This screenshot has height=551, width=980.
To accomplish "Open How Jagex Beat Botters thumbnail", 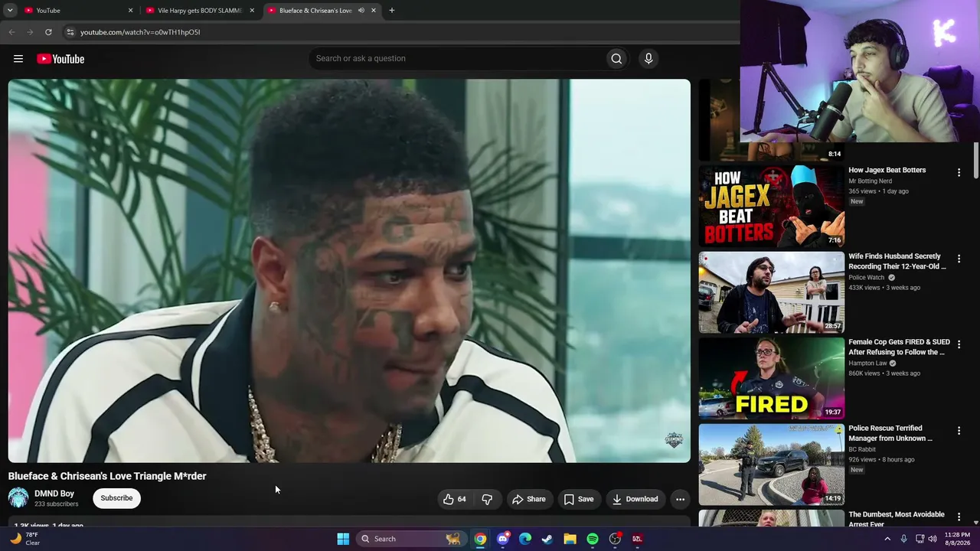I will [772, 206].
